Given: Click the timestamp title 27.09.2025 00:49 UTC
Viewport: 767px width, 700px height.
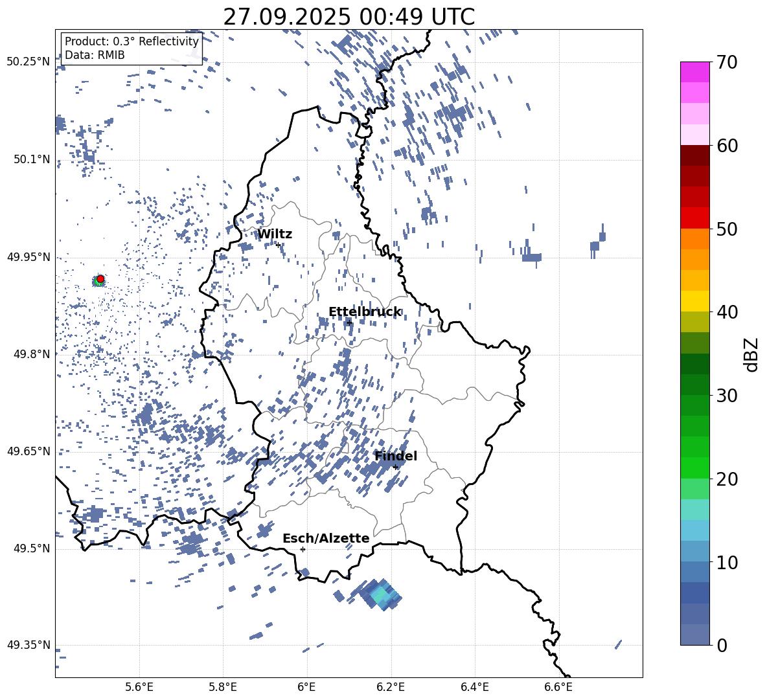Looking at the screenshot, I should tap(349, 17).
